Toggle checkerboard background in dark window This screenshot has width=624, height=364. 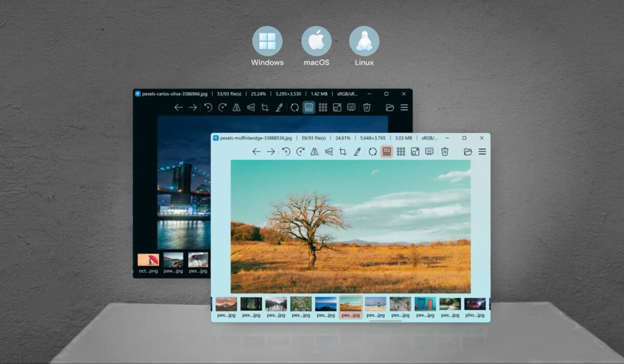tap(323, 107)
